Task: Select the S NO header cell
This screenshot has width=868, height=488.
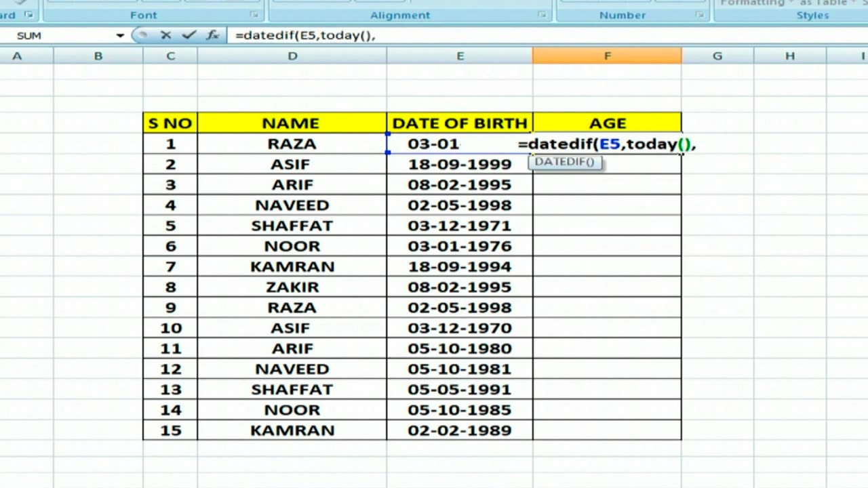Action: pos(170,123)
